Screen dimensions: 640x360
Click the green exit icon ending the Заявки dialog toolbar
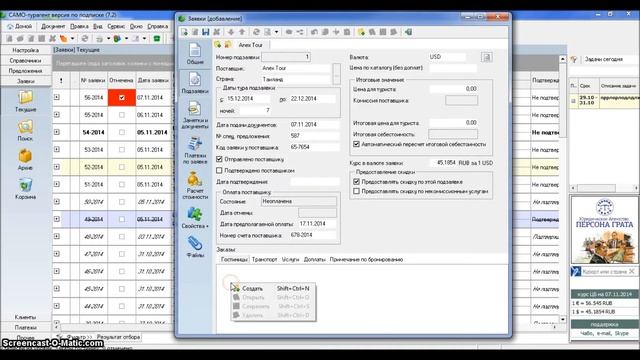tap(408, 32)
